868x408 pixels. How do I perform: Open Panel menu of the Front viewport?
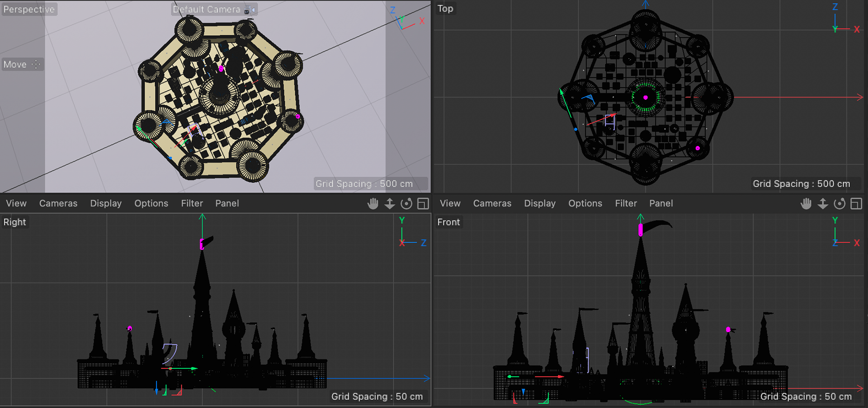[661, 203]
